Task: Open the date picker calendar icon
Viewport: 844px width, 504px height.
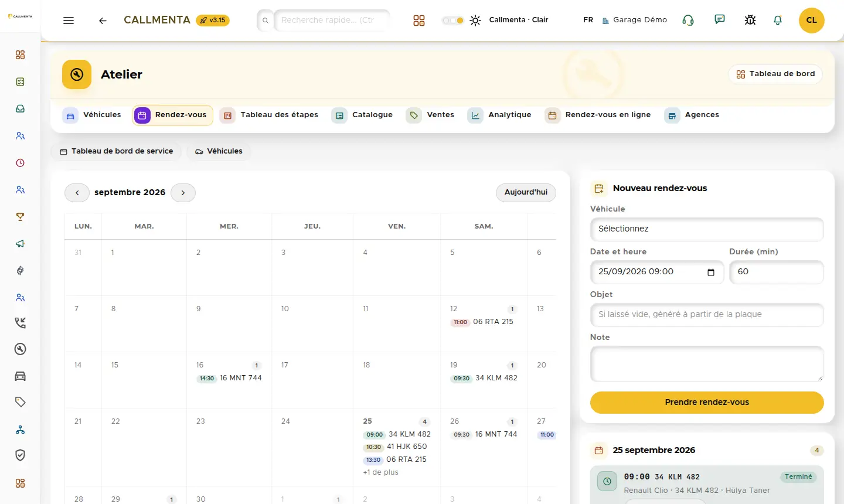Action: tap(711, 273)
